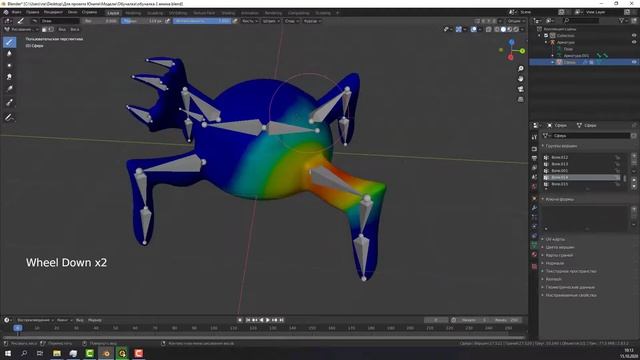Toggle viewport overlays button
The image size is (640, 360).
(x=473, y=29)
